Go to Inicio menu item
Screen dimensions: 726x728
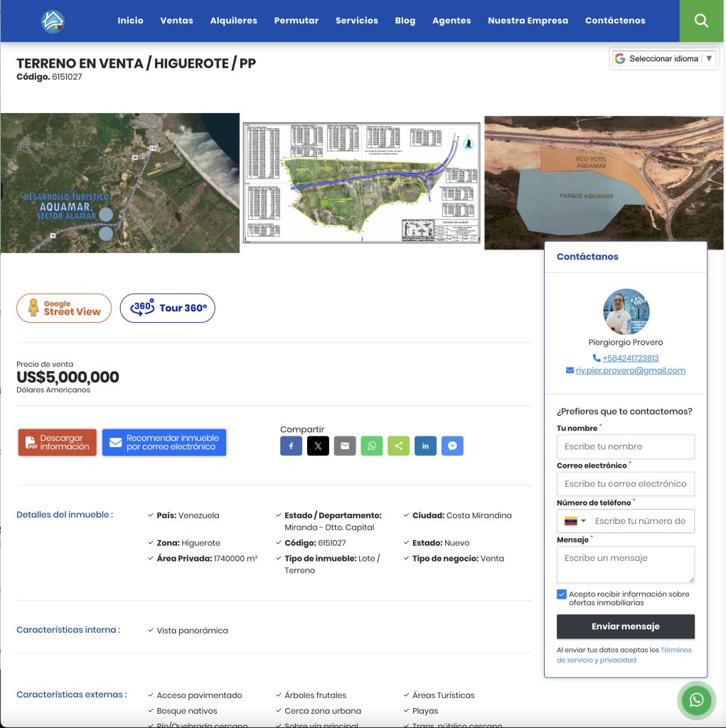click(x=131, y=21)
